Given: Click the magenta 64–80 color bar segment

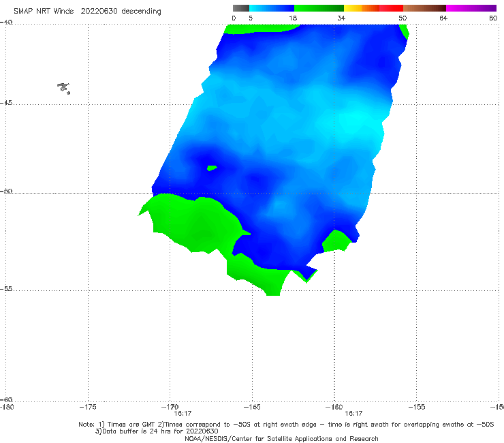Looking at the screenshot, I should [471, 8].
